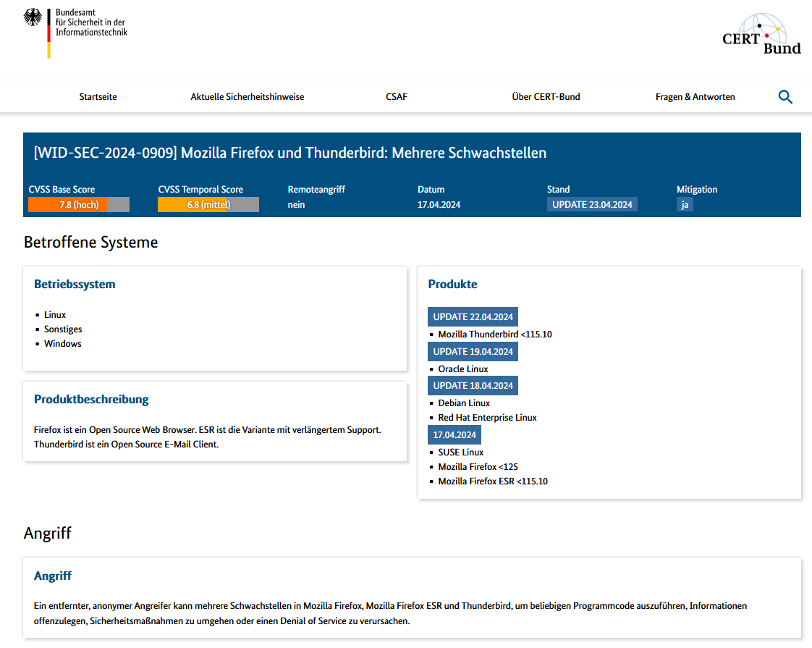This screenshot has height=648, width=812.
Task: Click the UPDATE 18.04.2024 product badge
Action: pos(473,386)
